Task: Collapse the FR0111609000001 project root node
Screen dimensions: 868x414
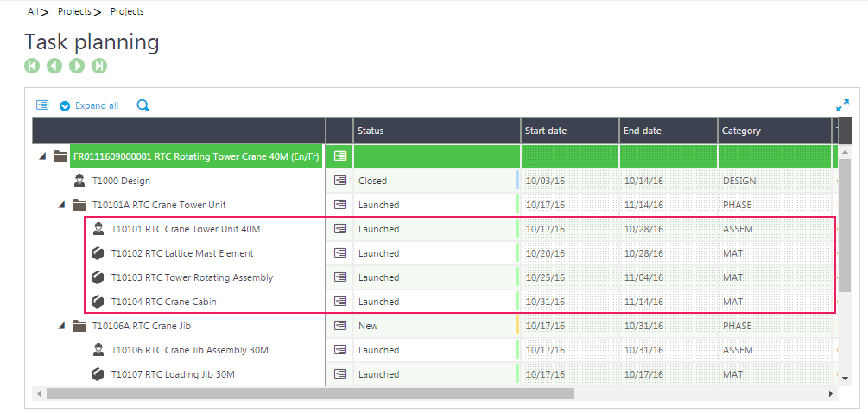Action: point(42,156)
